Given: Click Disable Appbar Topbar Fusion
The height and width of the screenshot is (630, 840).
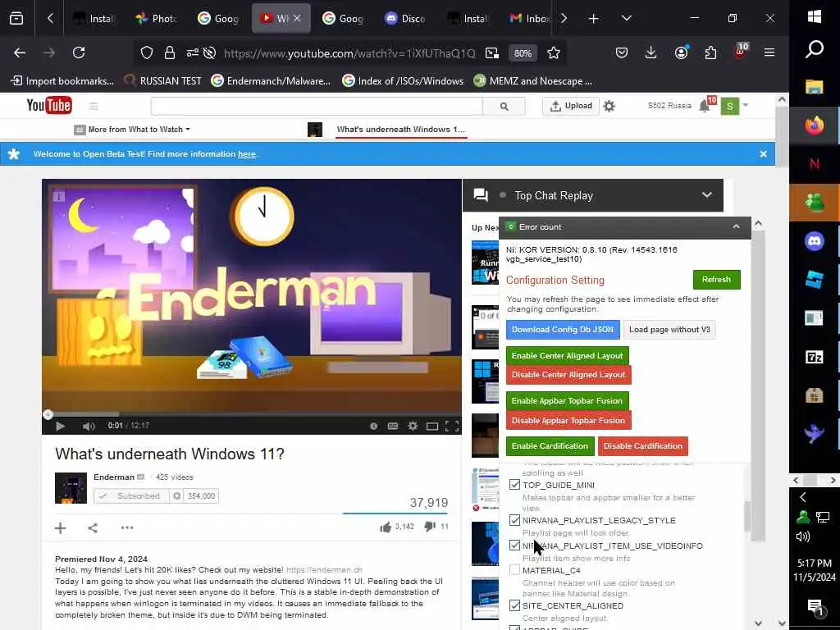Looking at the screenshot, I should click(568, 420).
